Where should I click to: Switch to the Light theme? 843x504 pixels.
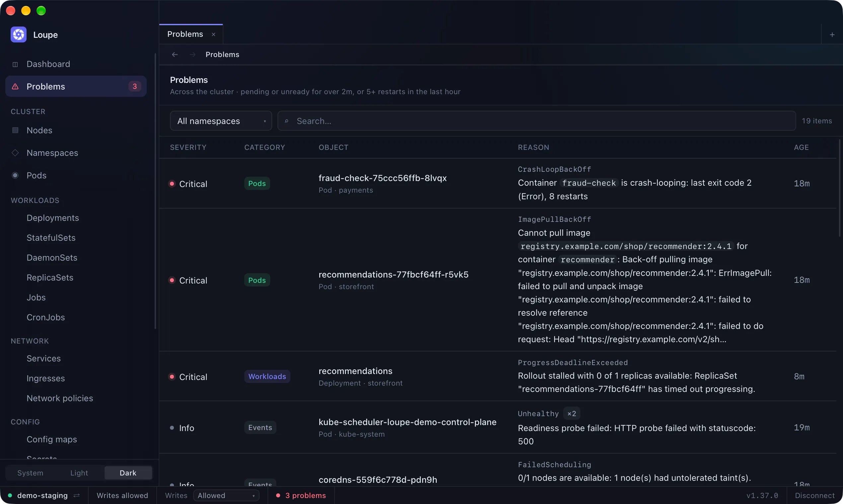[79, 473]
